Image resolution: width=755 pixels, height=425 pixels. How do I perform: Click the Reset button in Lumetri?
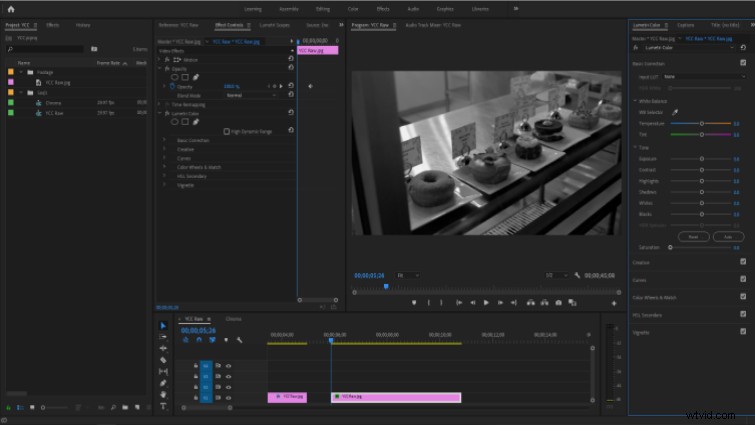click(693, 237)
